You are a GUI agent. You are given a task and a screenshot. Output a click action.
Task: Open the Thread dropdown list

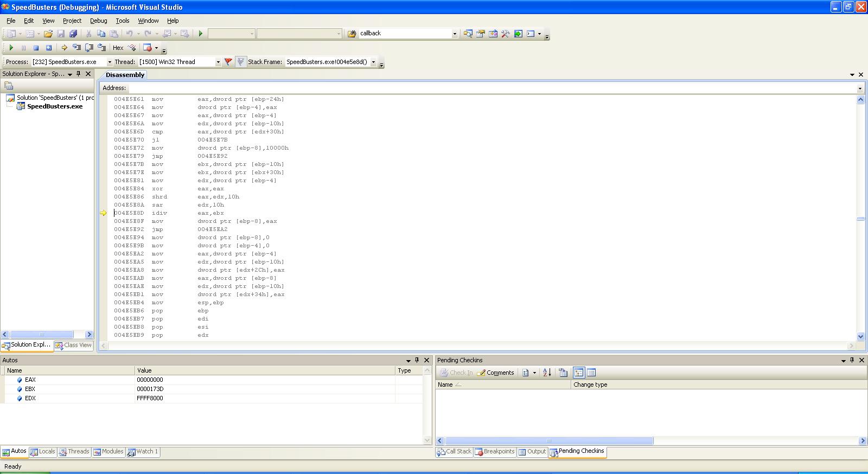pos(218,62)
